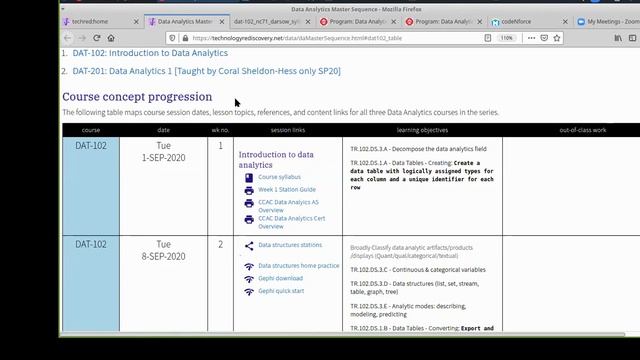Click the wifi icon beside Data structures home practice

[x=249, y=267]
